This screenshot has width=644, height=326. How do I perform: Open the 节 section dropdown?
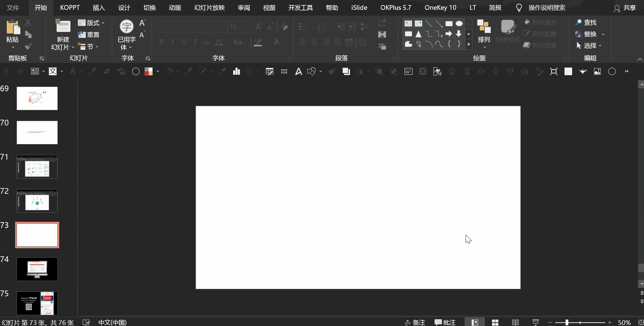(88, 46)
